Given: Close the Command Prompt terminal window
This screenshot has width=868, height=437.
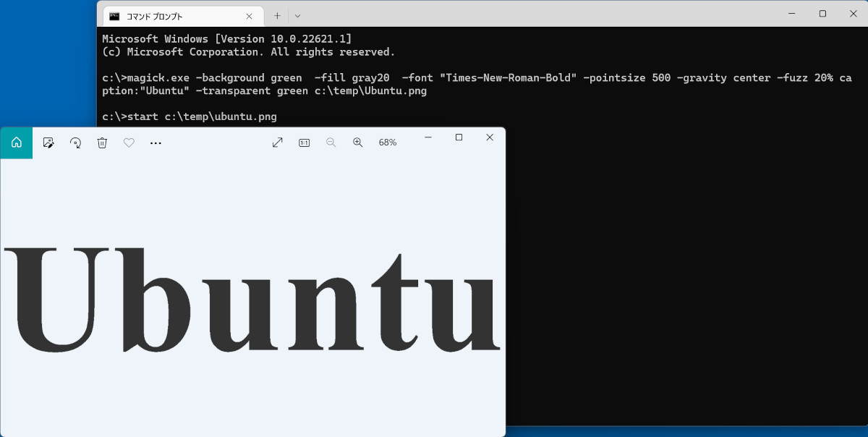Looking at the screenshot, I should [855, 14].
